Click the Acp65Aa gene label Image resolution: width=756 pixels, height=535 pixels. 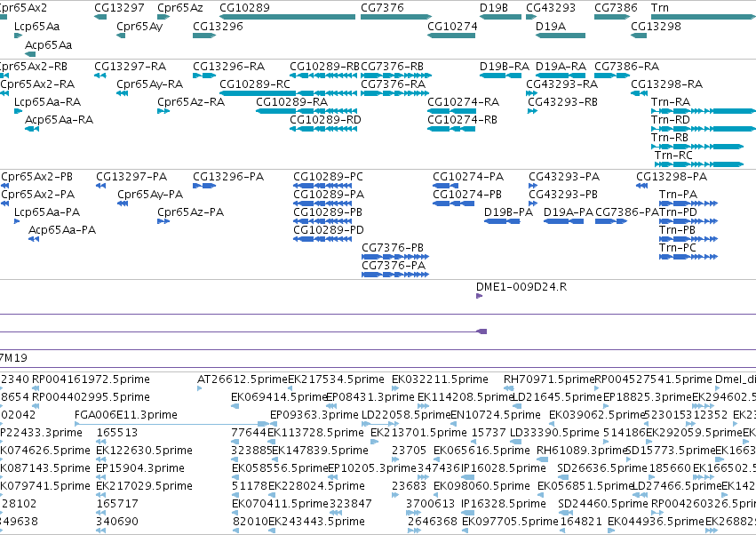click(x=48, y=44)
